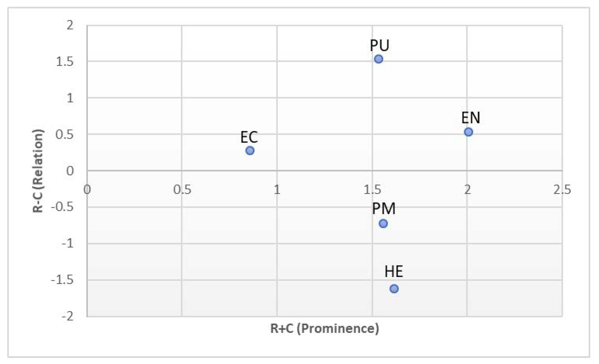
Task: Select the EC text data label
Action: point(249,137)
